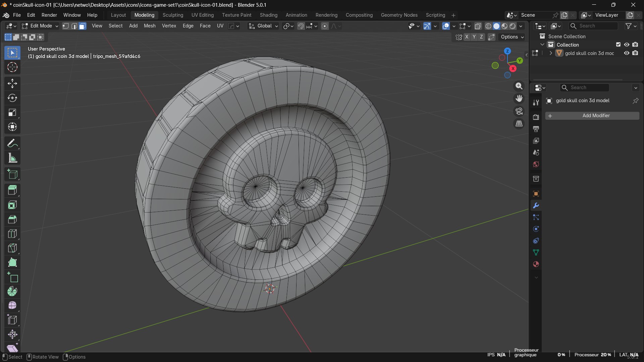Activate the Move tool
The image size is (644, 362).
pos(12,83)
